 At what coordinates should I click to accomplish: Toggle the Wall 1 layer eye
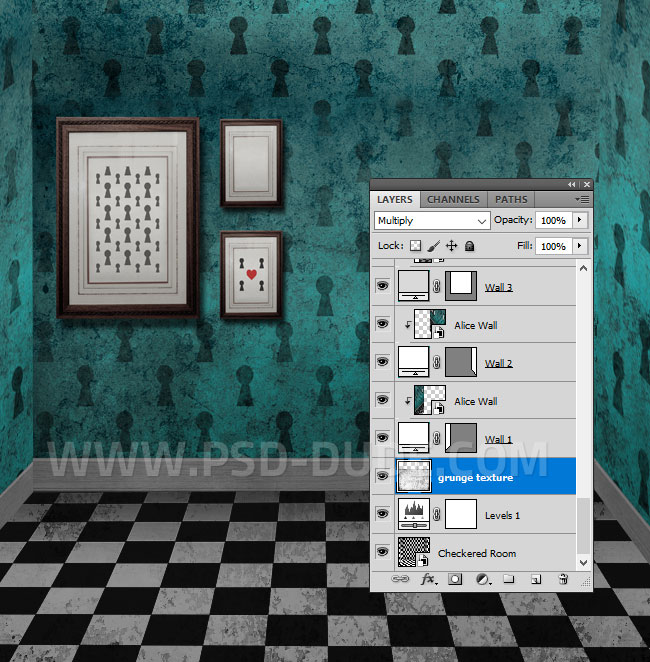point(382,437)
